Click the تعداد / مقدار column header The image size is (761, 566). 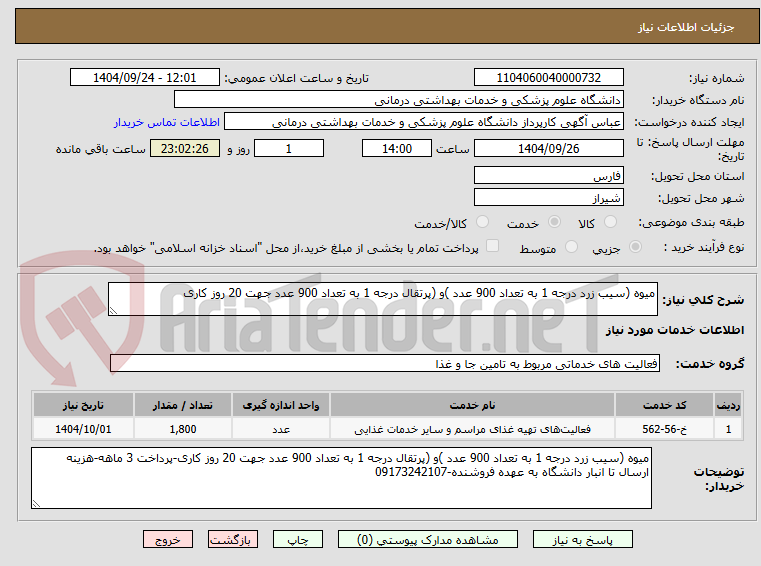(183, 405)
